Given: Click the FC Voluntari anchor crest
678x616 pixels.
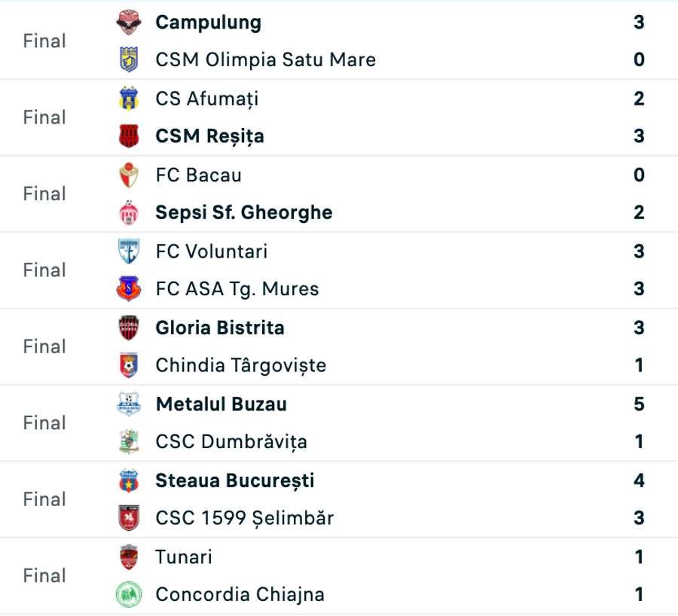Looking at the screenshot, I should click(129, 252).
